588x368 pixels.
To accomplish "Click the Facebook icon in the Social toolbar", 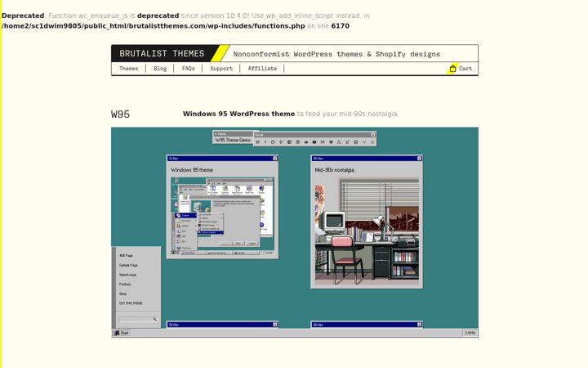I will [265, 142].
